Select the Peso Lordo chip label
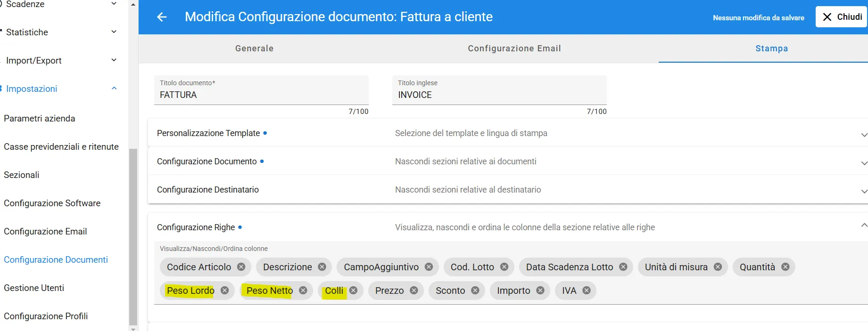Viewport: 868px width, 331px height. (x=190, y=291)
